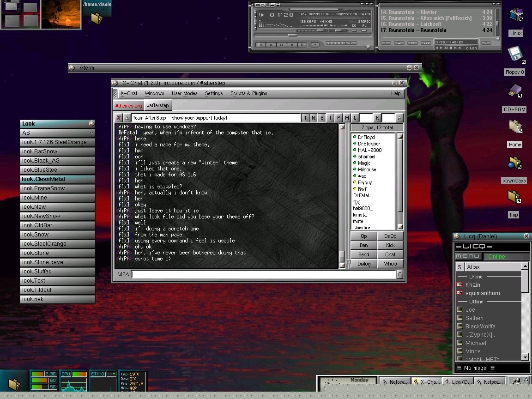Open the Floppy 0 desktop icon

pos(514,54)
